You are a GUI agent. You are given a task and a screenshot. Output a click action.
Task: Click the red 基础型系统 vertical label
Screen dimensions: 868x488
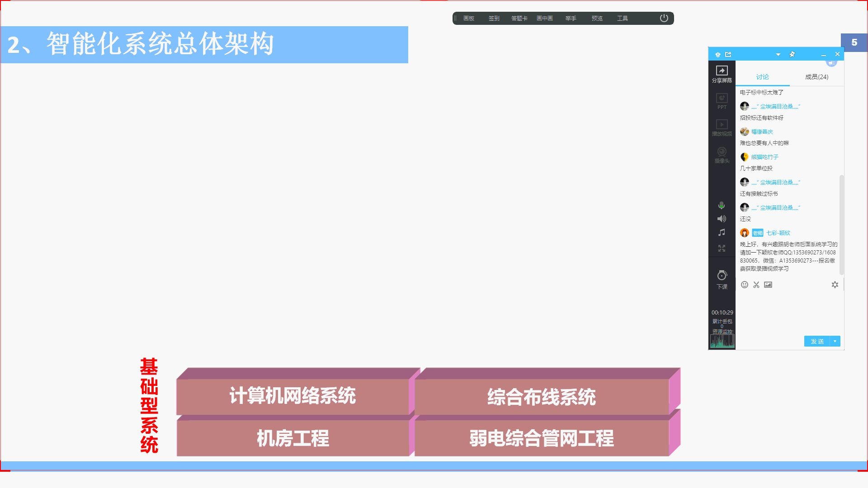(x=149, y=405)
